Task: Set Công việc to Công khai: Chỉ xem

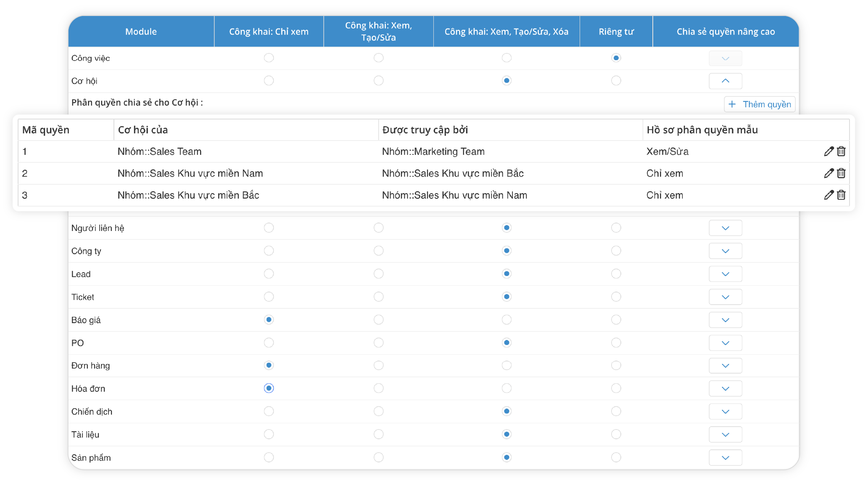Action: click(x=269, y=58)
